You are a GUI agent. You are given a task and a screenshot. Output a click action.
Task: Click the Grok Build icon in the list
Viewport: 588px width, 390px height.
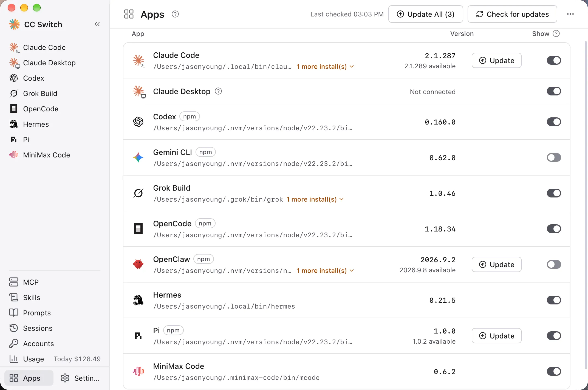pyautogui.click(x=138, y=193)
